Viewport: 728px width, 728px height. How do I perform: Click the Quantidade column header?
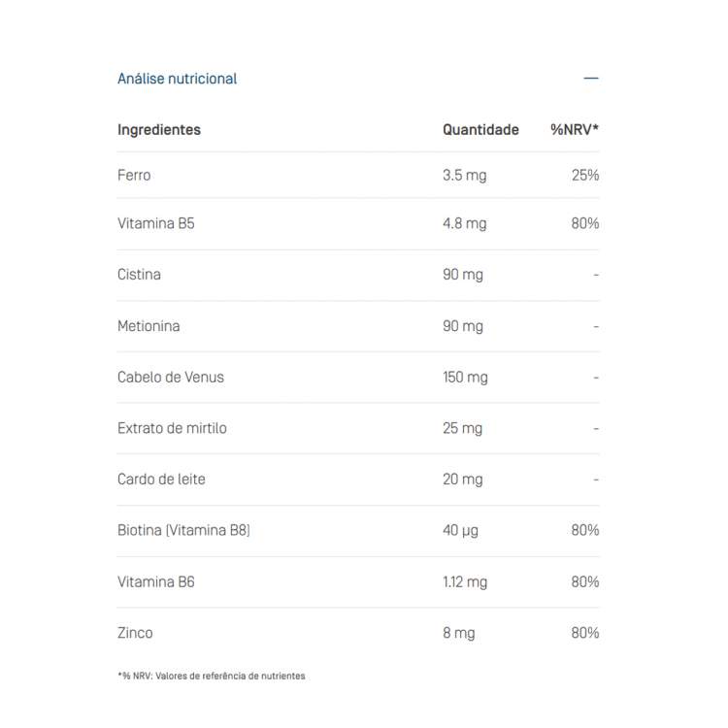click(x=480, y=129)
